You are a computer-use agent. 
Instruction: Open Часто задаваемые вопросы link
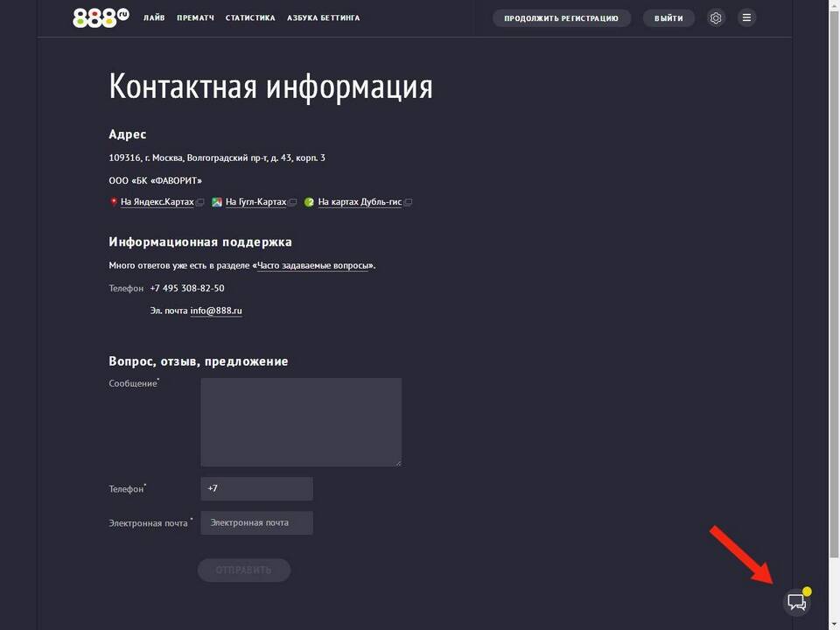coord(313,266)
